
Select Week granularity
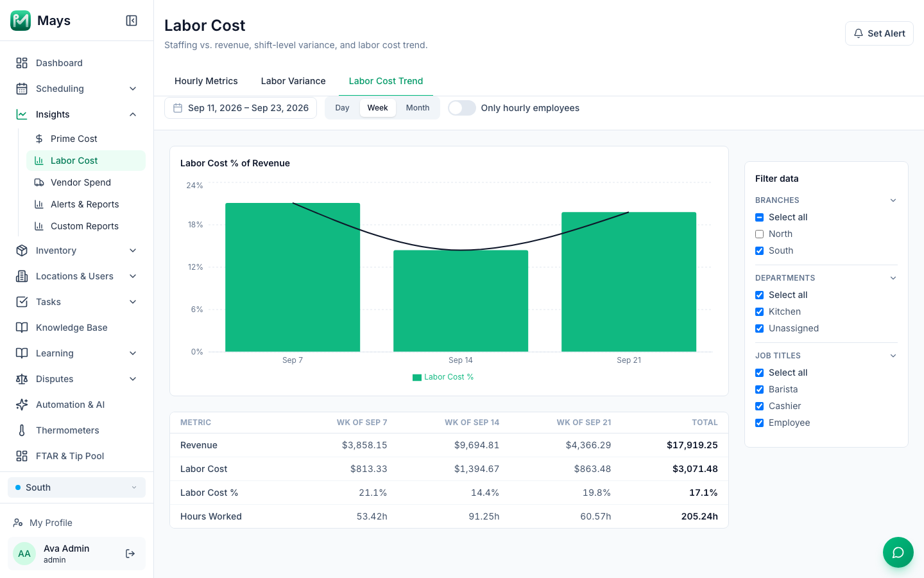pos(377,108)
